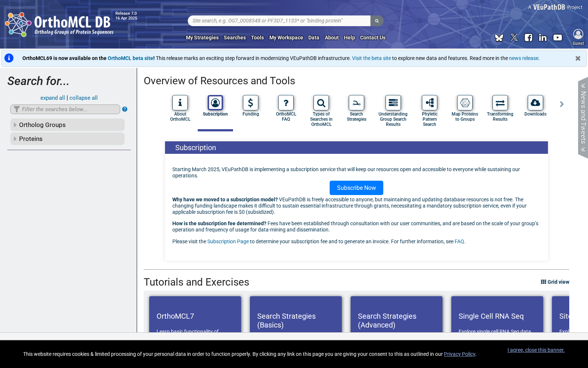Image resolution: width=588 pixels, height=368 pixels.
Task: Open the Subscription Page link
Action: point(228,241)
